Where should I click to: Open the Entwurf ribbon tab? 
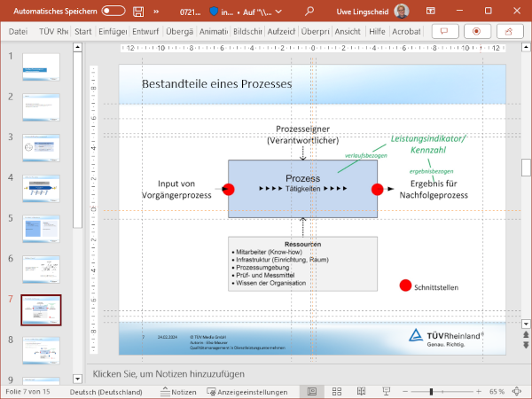tap(145, 31)
